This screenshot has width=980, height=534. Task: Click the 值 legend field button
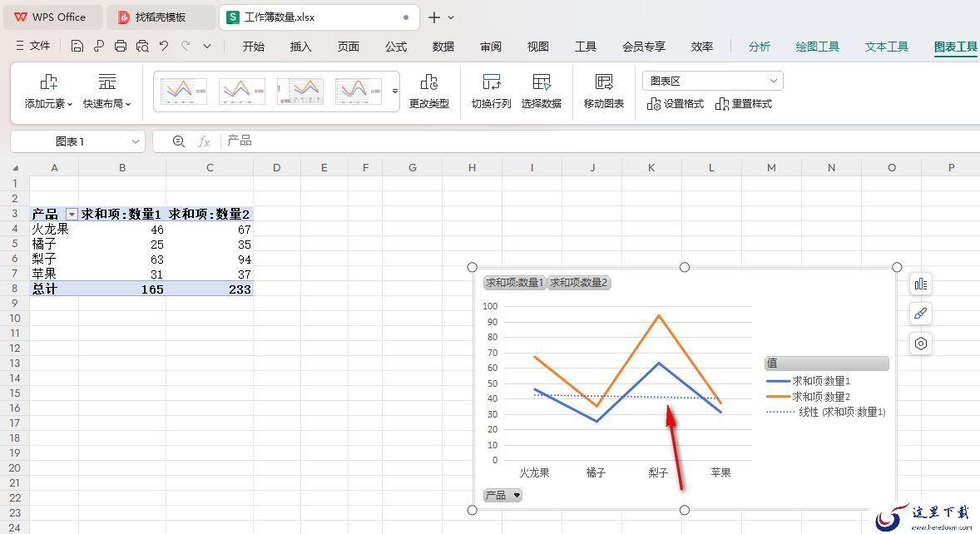(x=826, y=363)
